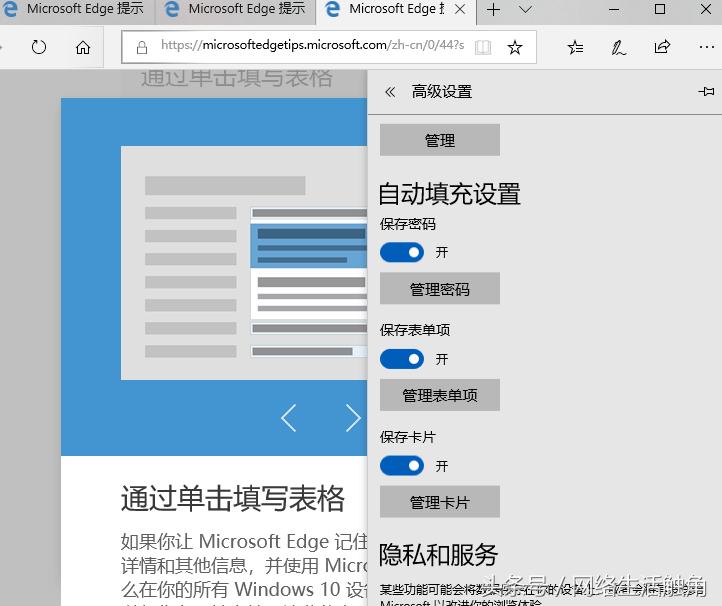Minimize the Edge window

click(614, 10)
